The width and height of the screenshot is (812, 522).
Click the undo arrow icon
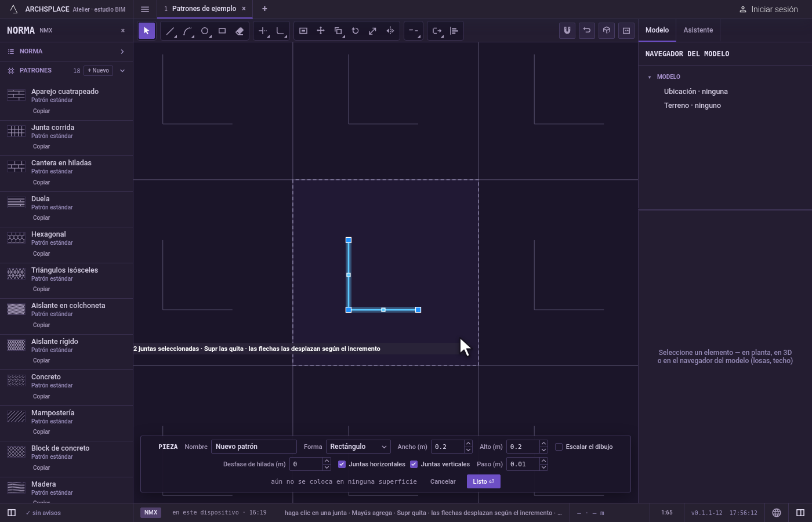[x=587, y=30]
